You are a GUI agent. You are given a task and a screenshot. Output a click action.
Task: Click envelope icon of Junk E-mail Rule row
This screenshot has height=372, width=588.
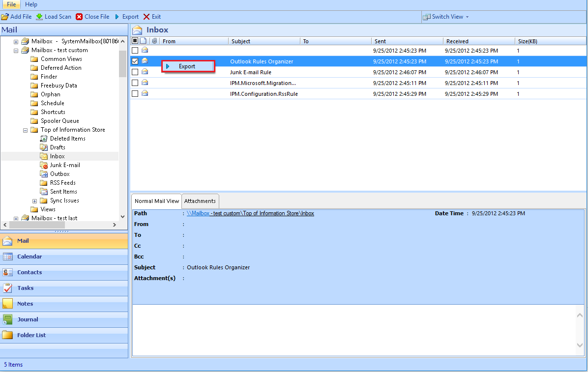coord(145,72)
